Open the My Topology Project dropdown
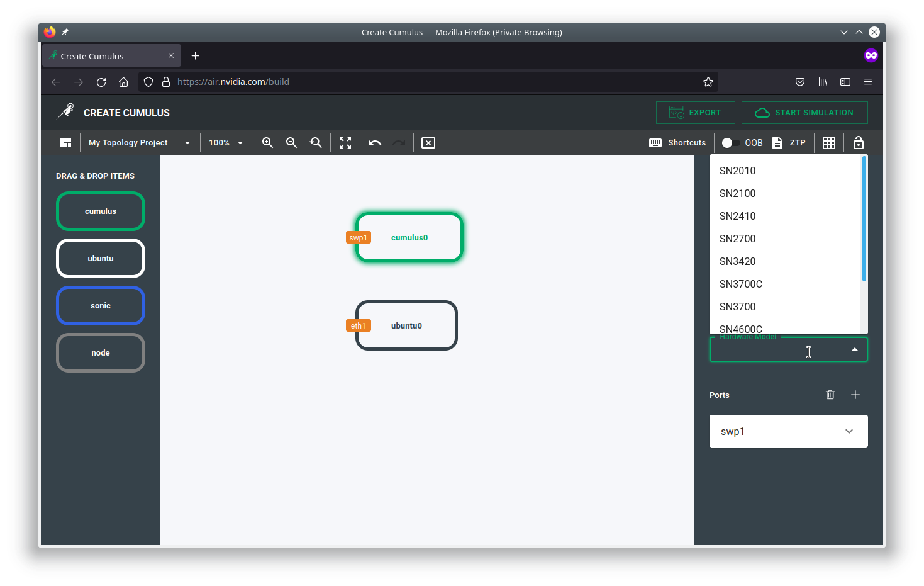This screenshot has width=924, height=586. (x=139, y=143)
